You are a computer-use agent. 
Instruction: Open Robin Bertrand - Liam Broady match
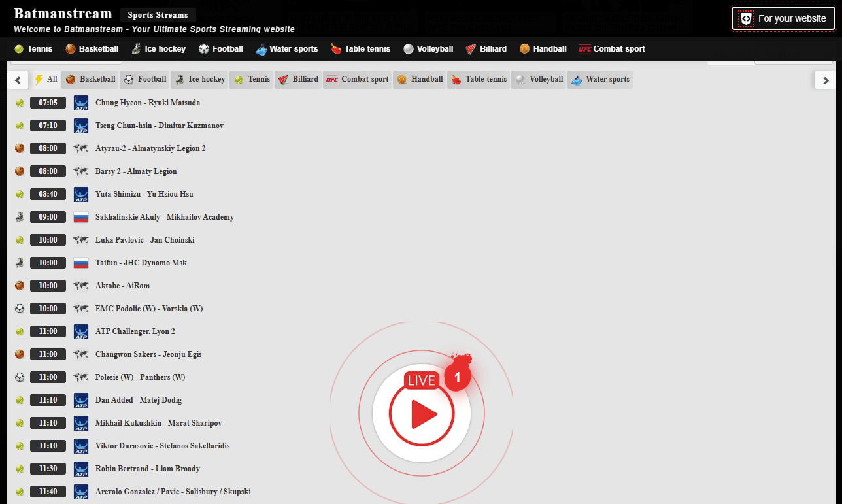148,469
